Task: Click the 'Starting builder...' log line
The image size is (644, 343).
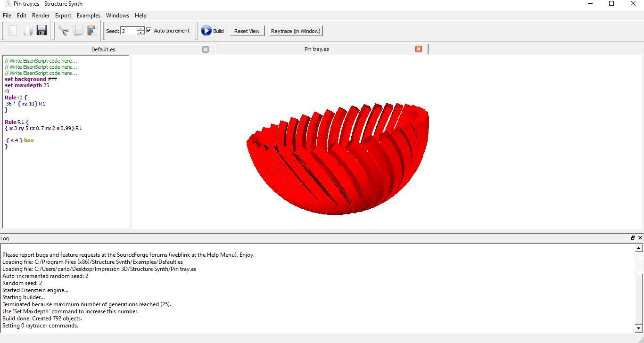Action: point(24,297)
